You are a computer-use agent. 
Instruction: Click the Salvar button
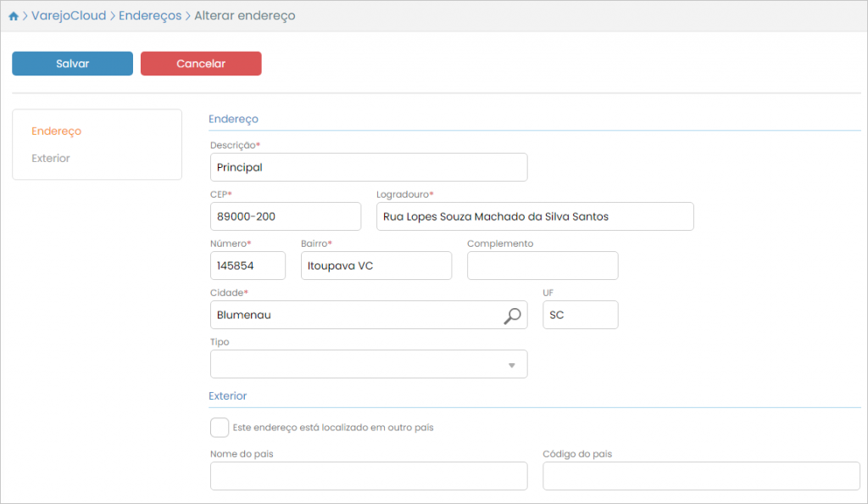click(72, 64)
